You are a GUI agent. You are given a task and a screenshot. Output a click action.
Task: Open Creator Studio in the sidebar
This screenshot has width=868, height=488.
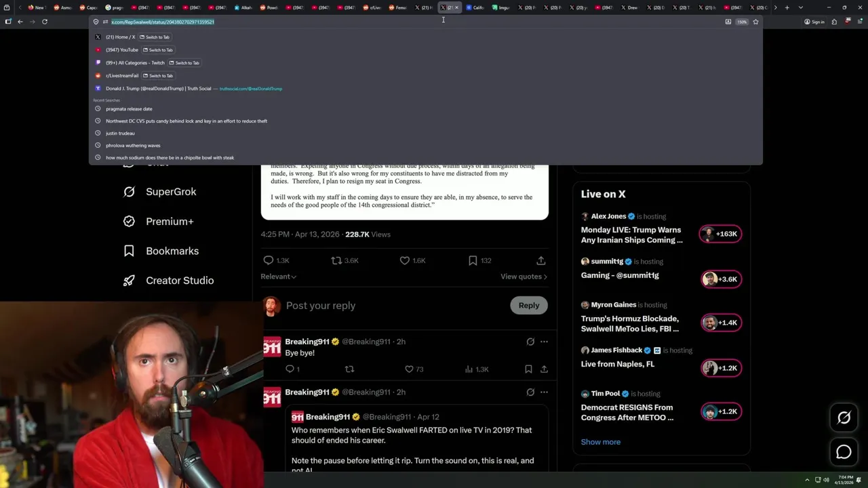169,281
